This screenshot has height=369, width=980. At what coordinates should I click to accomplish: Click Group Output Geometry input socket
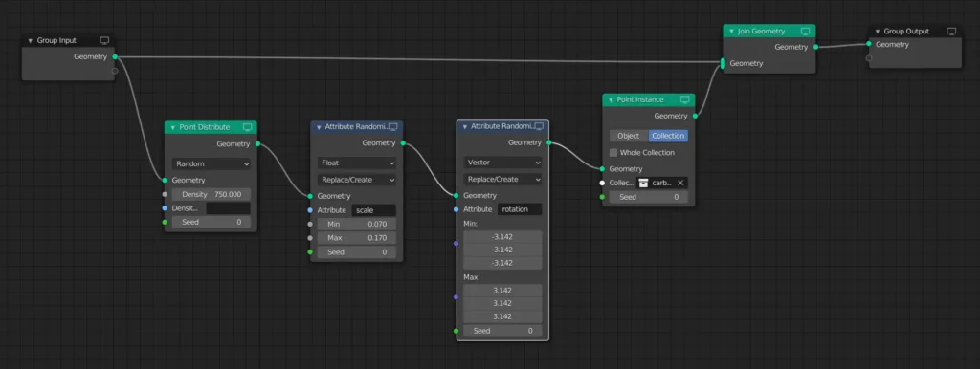point(869,44)
